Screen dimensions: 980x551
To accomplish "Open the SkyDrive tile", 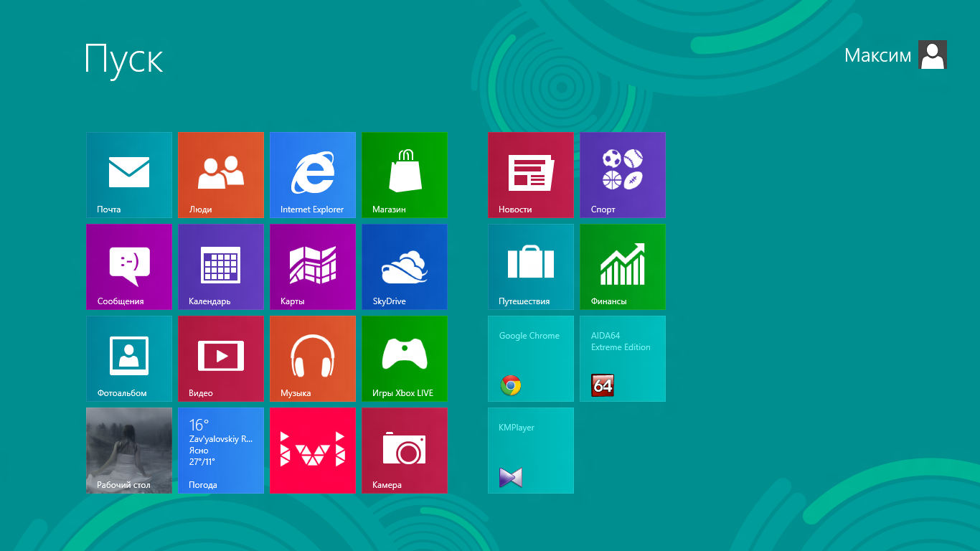I will pyautogui.click(x=405, y=266).
